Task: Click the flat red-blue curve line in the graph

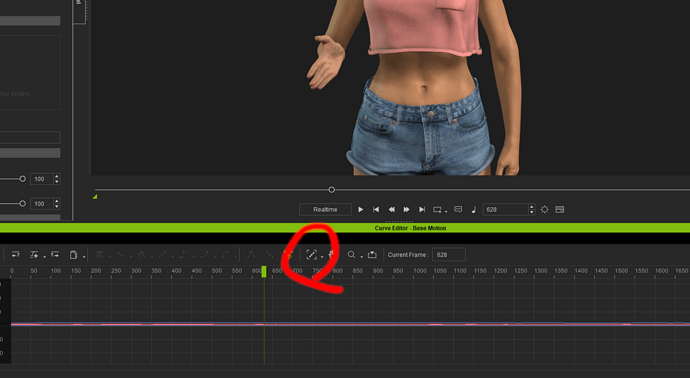Action: coord(350,324)
